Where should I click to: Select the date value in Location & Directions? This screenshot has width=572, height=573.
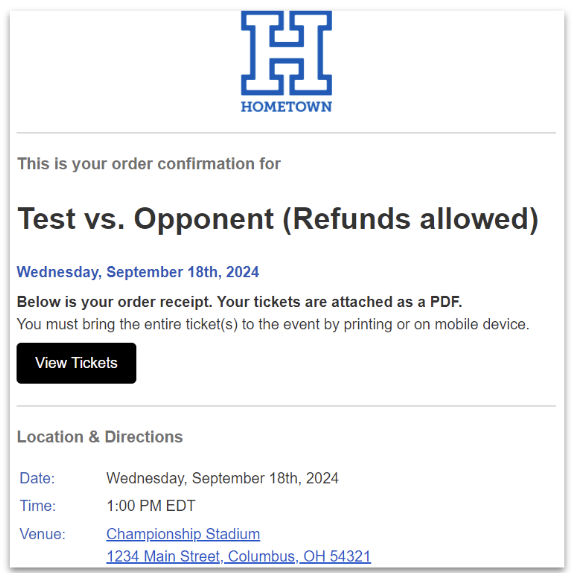[223, 478]
